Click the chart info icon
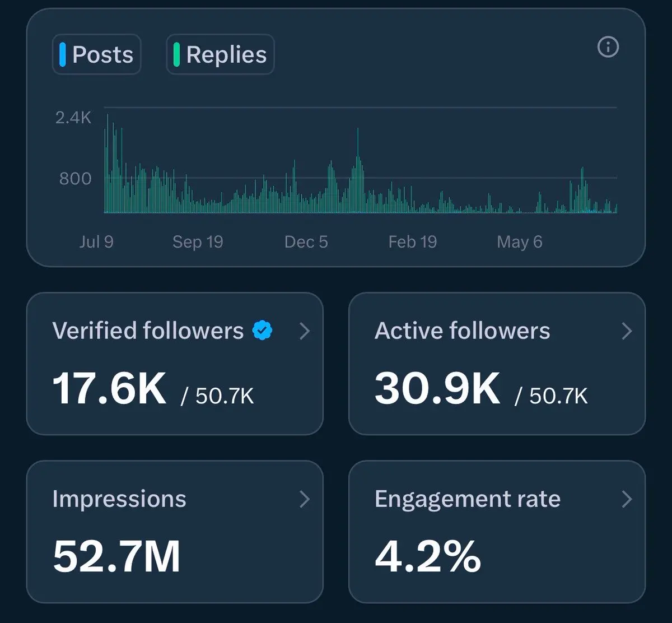672x623 pixels. pos(608,47)
